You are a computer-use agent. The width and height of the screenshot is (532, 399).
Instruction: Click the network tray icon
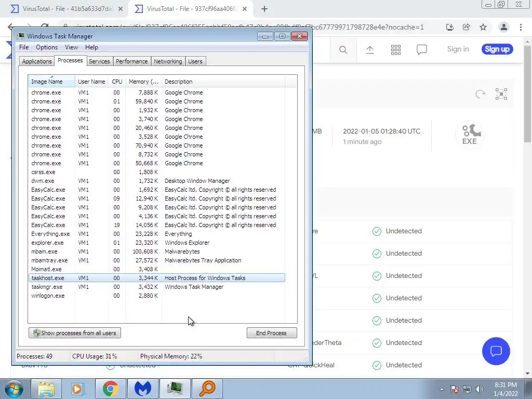click(467, 389)
